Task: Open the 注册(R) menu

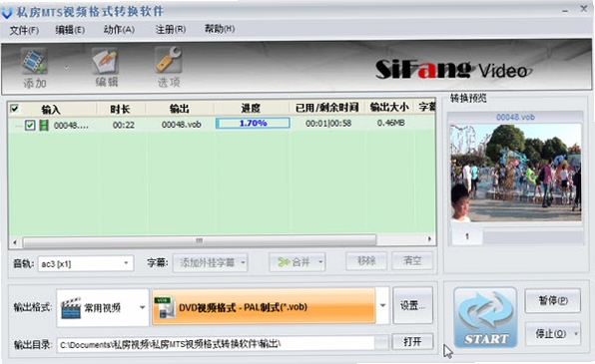Action: (x=171, y=29)
